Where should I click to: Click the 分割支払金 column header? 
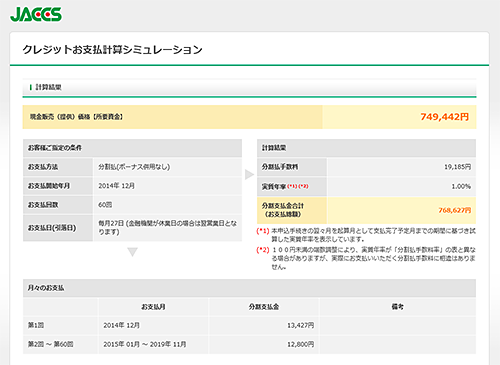pyautogui.click(x=264, y=307)
